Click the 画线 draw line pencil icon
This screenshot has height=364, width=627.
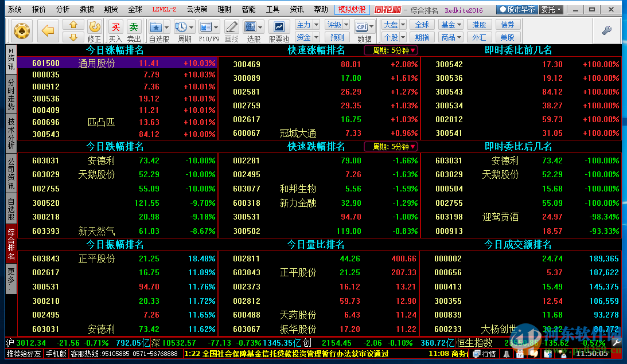(231, 27)
